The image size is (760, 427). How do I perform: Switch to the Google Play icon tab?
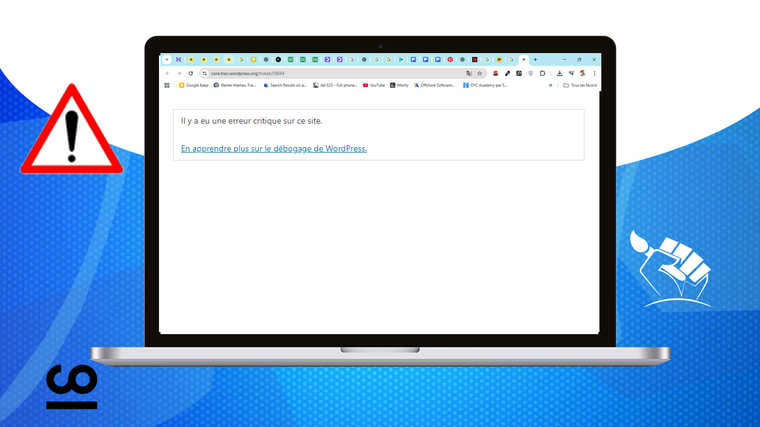[401, 60]
